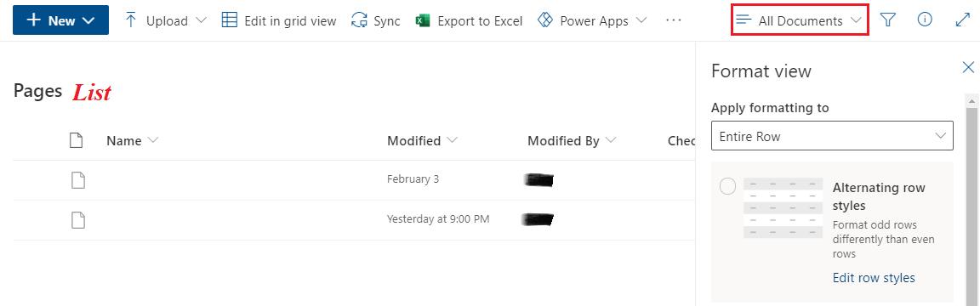Open the more options ellipsis
Image resolution: width=980 pixels, height=306 pixels.
[673, 20]
